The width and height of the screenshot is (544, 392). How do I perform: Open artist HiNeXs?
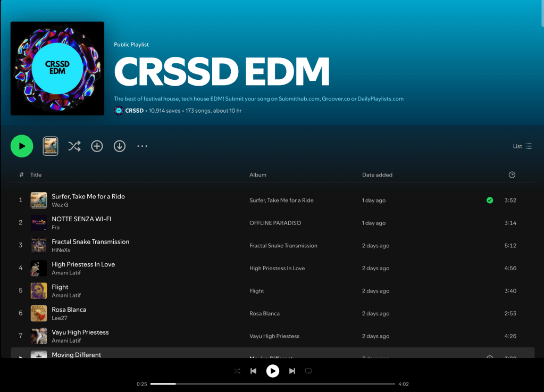point(61,250)
